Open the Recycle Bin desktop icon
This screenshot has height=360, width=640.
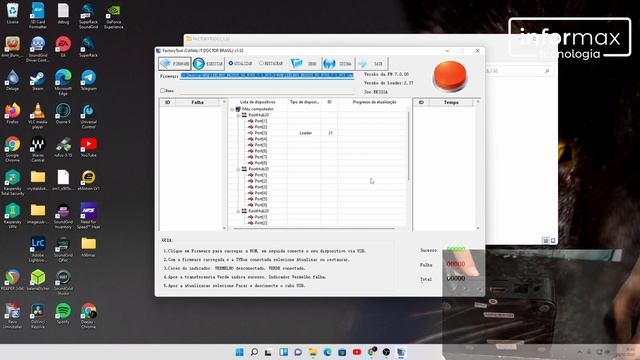(13, 13)
